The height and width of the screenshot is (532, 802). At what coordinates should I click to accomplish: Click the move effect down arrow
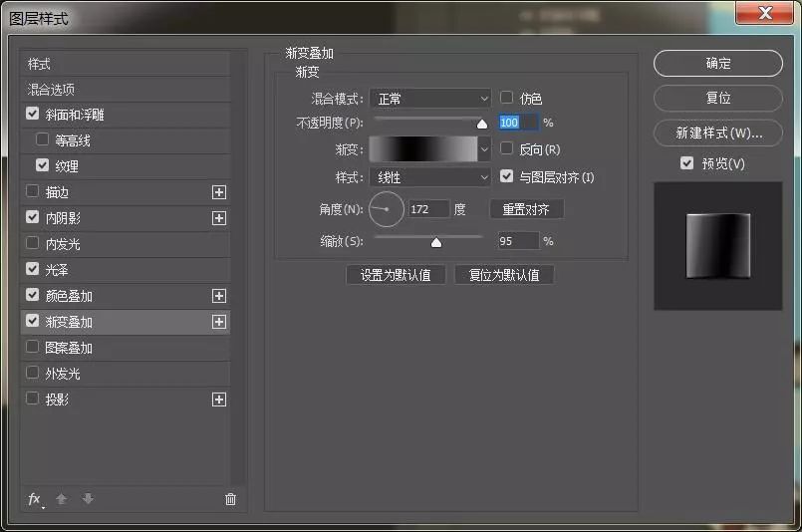(88, 499)
